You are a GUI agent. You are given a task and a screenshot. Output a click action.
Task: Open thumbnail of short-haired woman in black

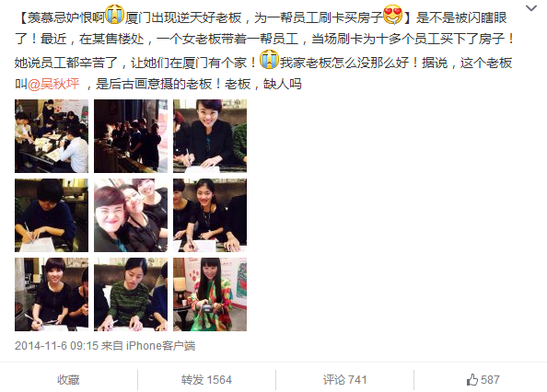click(52, 294)
